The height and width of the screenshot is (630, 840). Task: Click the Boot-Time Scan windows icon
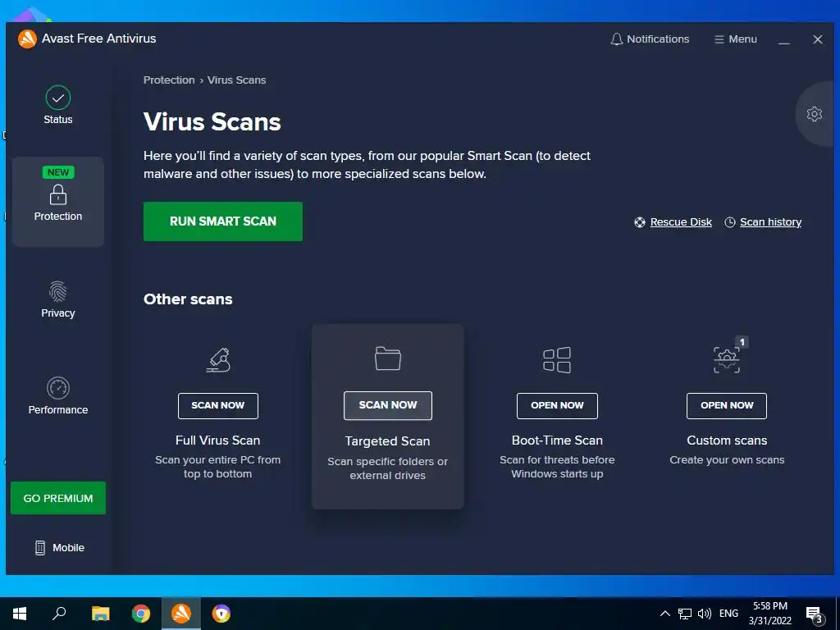pos(557,360)
